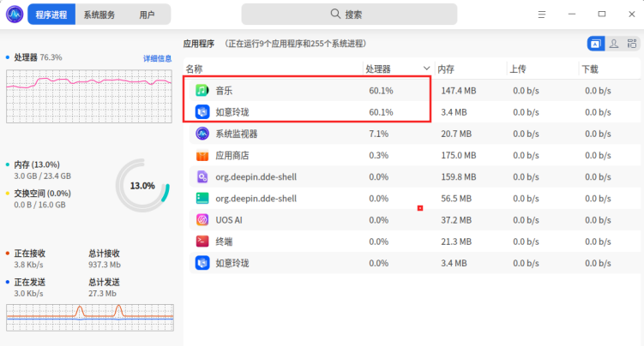
Task: Click 终端 process name
Action: pyautogui.click(x=224, y=242)
